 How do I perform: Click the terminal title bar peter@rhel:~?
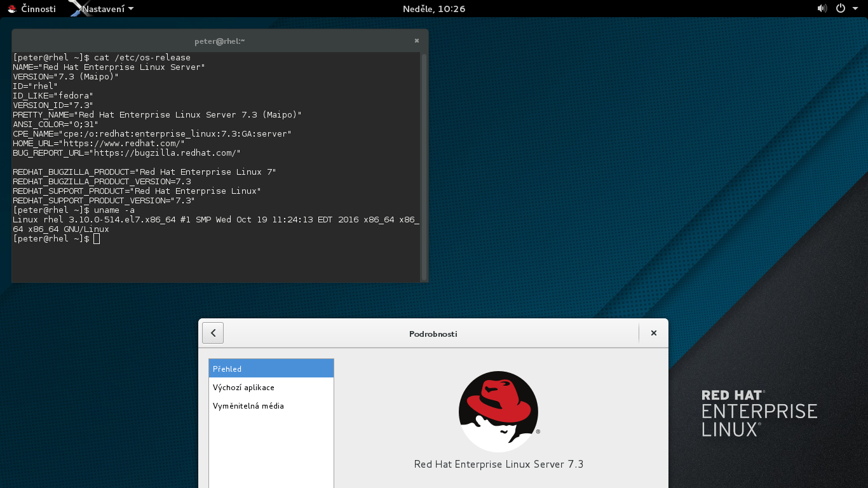tap(220, 41)
